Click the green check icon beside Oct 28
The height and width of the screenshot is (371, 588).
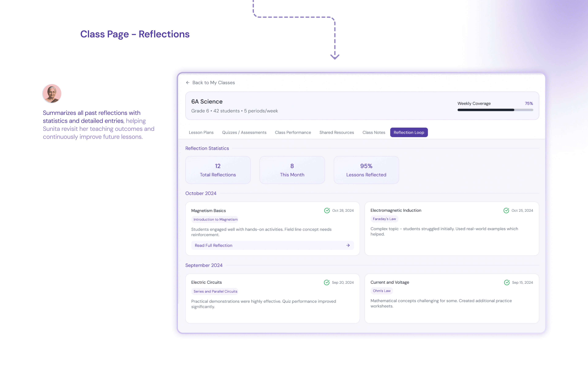click(327, 210)
